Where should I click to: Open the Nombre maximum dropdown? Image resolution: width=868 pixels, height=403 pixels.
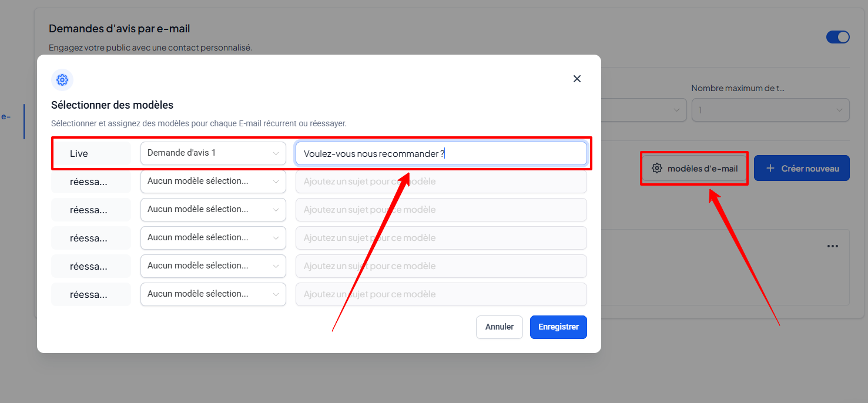point(770,110)
